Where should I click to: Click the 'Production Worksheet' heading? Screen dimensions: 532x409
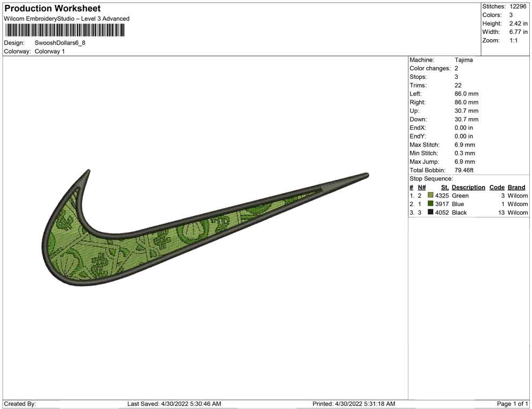point(53,9)
